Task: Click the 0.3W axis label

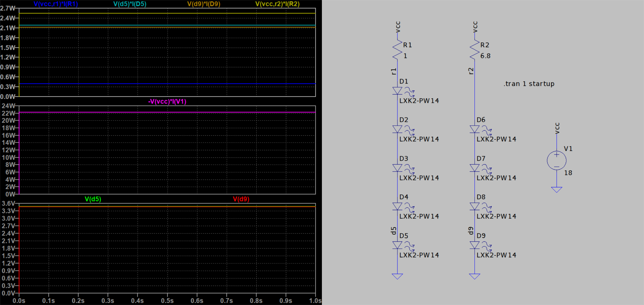Action: click(x=7, y=87)
